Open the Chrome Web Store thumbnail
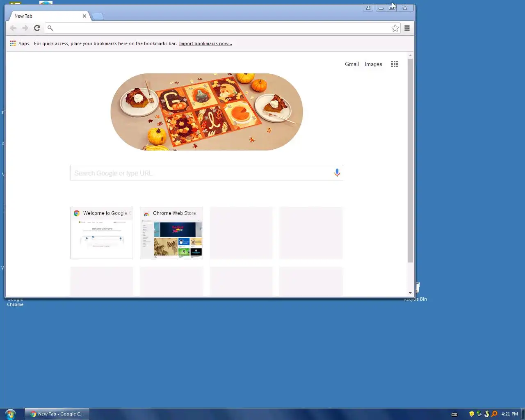The image size is (525, 420). point(171,233)
